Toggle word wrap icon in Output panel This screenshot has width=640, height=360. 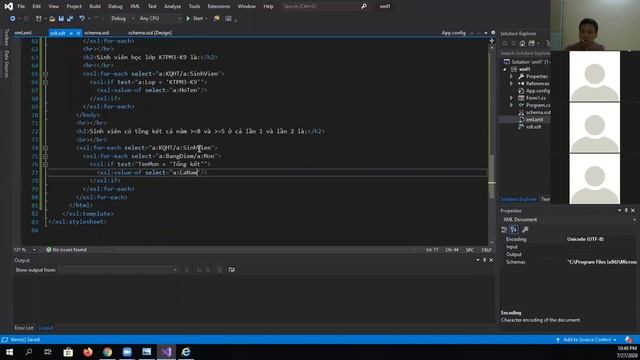231,269
